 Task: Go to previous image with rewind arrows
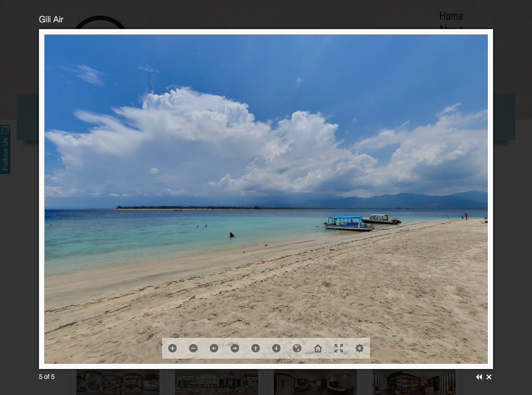479,377
